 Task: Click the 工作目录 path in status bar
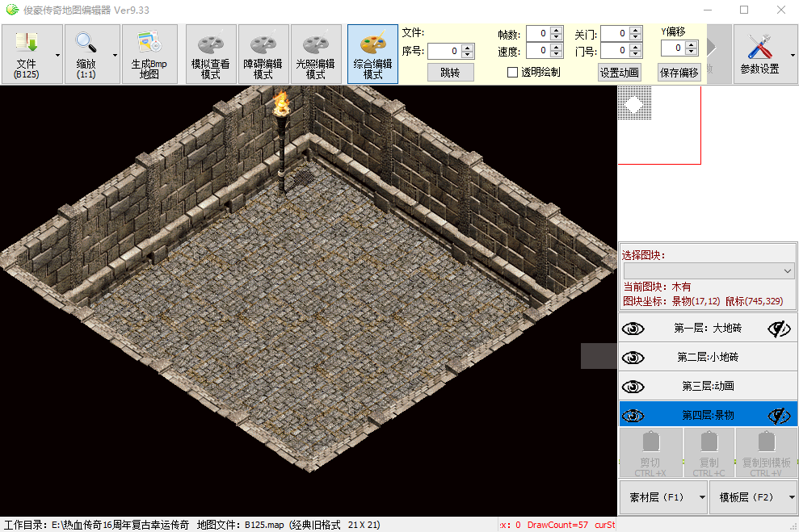(97, 525)
